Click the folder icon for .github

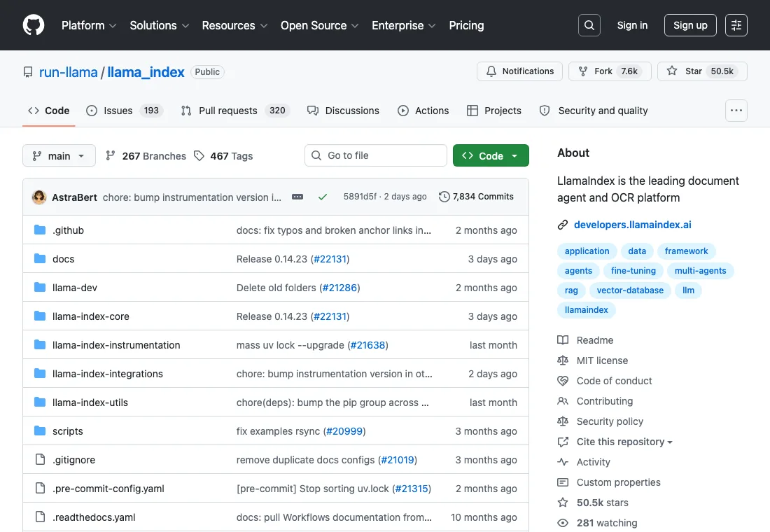point(40,230)
